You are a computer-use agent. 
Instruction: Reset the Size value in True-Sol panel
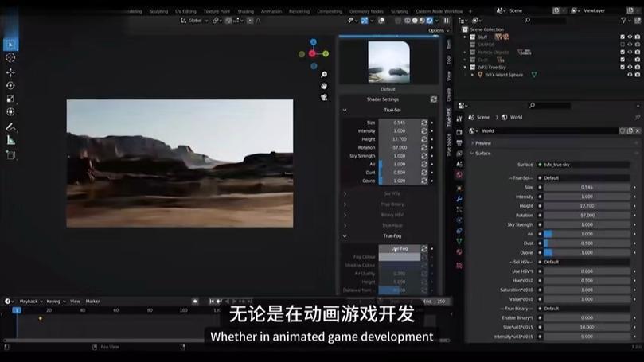(424, 123)
